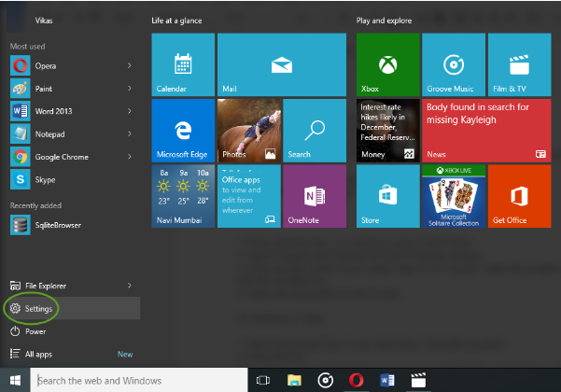
Task: Open the Calendar tile
Action: pyautogui.click(x=183, y=64)
